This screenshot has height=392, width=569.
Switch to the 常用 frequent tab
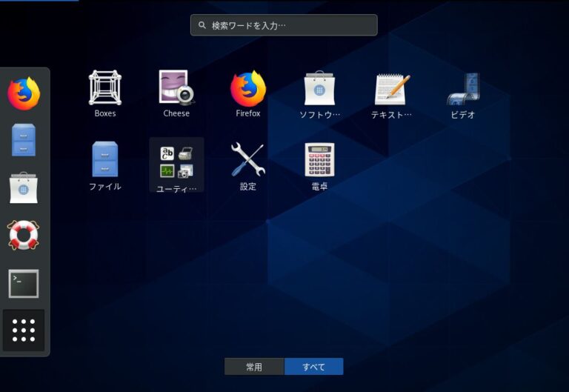click(254, 367)
